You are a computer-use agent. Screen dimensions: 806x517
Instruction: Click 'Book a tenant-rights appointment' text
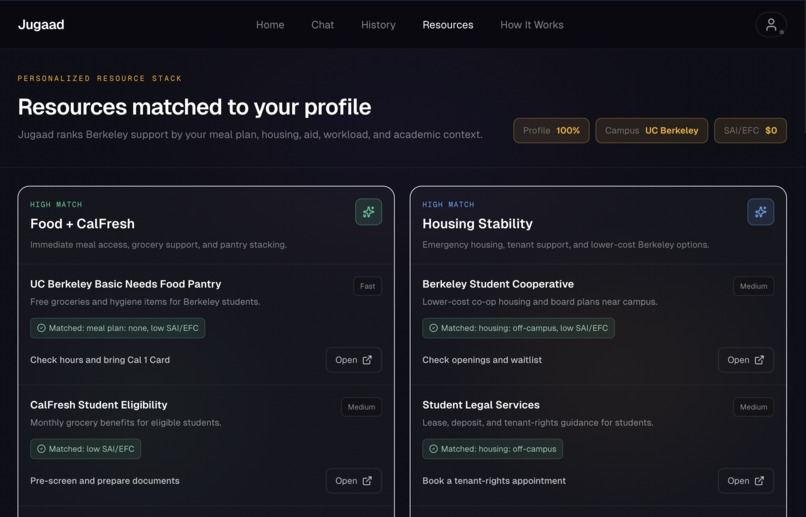click(494, 481)
